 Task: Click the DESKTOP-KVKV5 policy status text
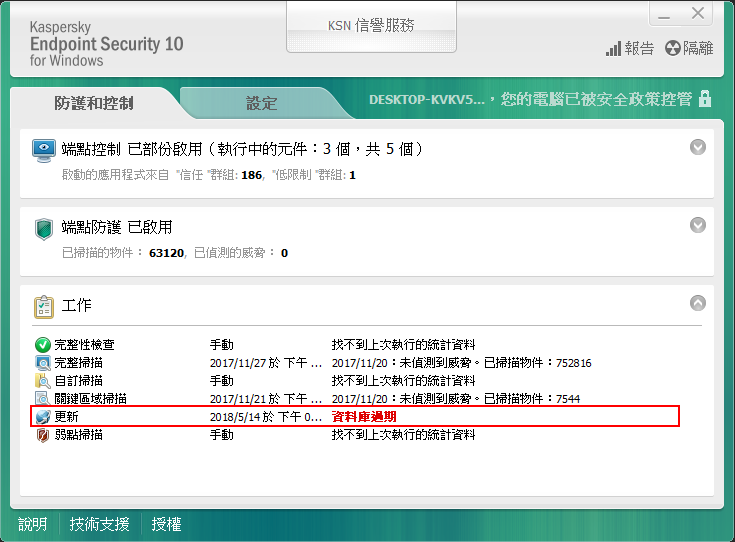click(530, 99)
